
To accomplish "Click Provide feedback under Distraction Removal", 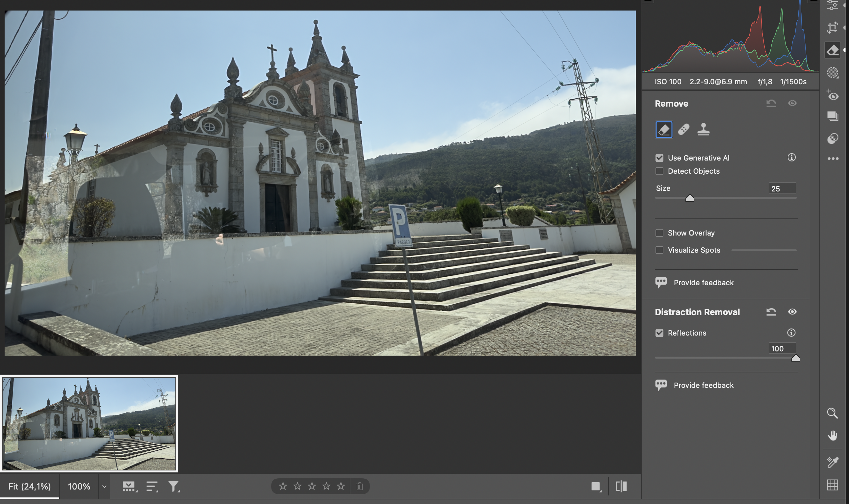I will (x=703, y=385).
